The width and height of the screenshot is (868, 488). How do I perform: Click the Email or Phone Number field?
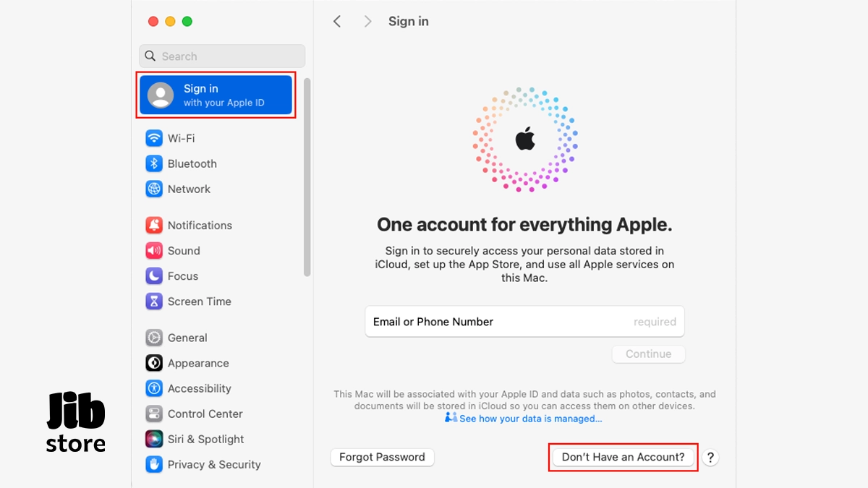[x=524, y=322]
